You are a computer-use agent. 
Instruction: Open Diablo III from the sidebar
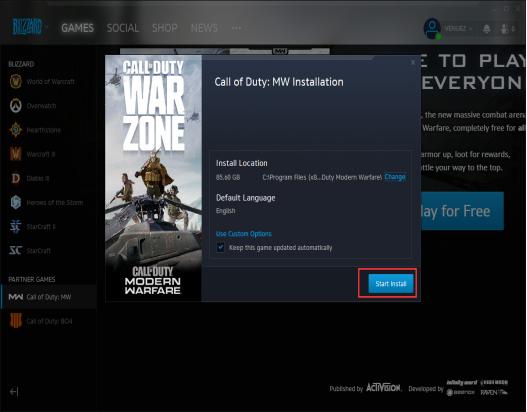pos(30,178)
